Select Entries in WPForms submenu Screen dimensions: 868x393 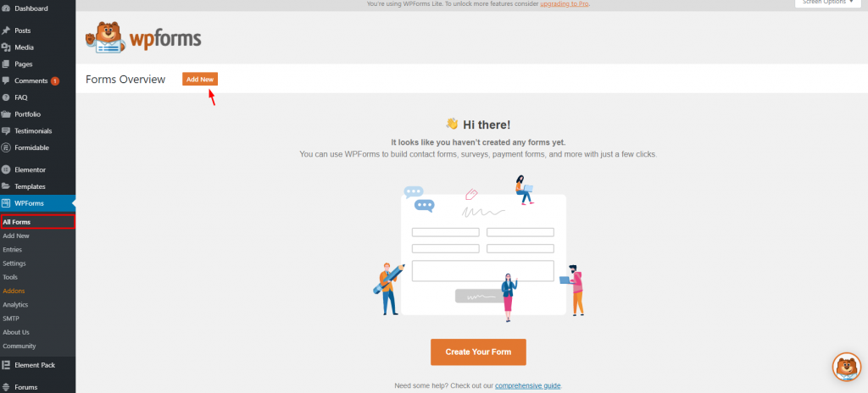[12, 250]
